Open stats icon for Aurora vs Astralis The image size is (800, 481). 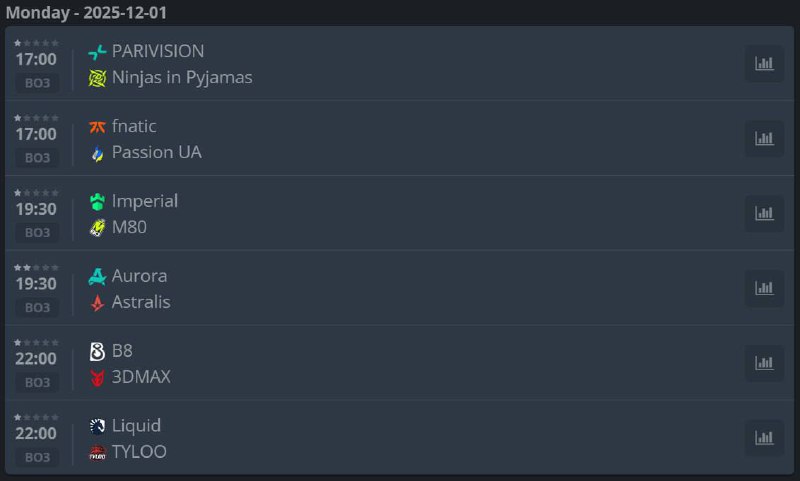tap(764, 289)
